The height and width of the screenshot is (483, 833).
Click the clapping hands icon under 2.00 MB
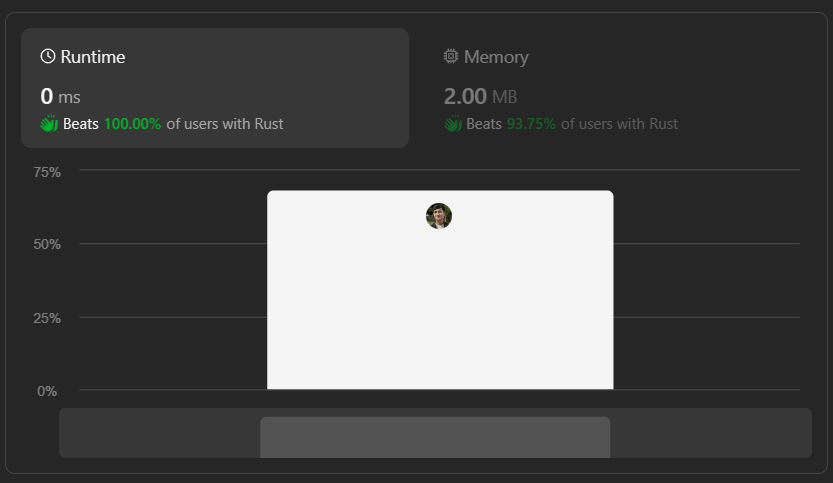(x=452, y=124)
